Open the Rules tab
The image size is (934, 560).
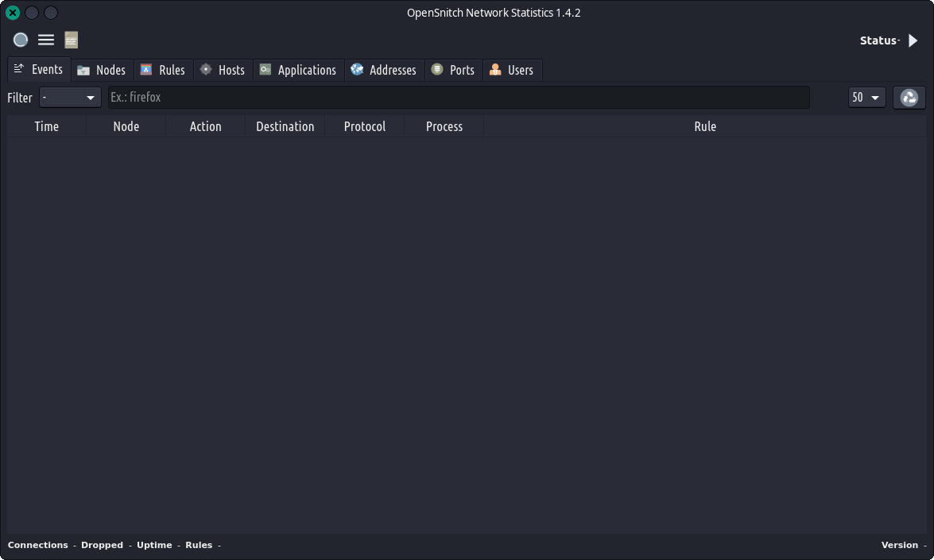tap(163, 70)
